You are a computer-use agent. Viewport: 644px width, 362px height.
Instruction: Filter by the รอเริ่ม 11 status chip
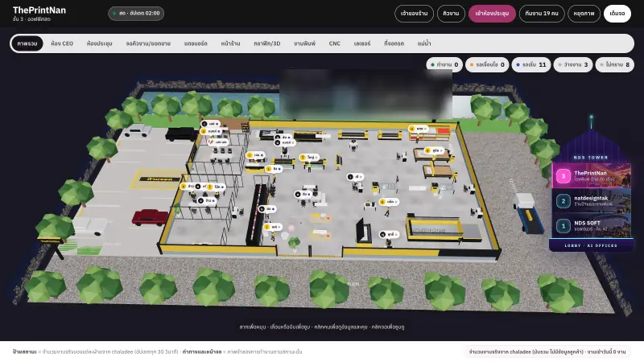coord(531,65)
